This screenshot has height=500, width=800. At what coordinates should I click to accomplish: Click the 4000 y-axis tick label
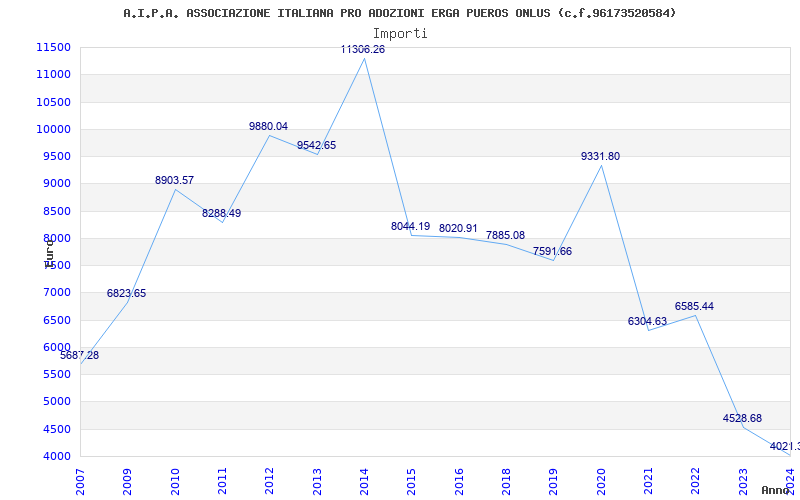(56, 457)
